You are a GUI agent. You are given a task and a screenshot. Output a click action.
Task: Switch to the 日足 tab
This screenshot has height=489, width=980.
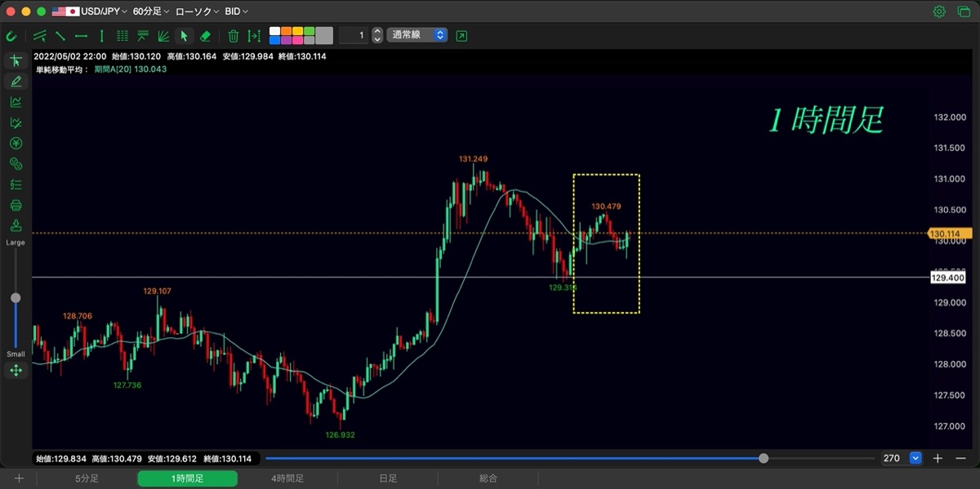[x=388, y=478]
